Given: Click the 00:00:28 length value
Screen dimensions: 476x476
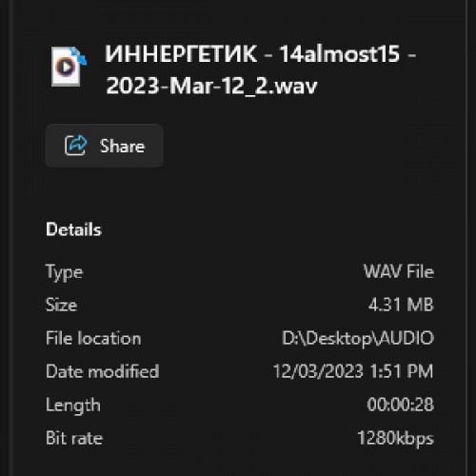Looking at the screenshot, I should pyautogui.click(x=400, y=405).
